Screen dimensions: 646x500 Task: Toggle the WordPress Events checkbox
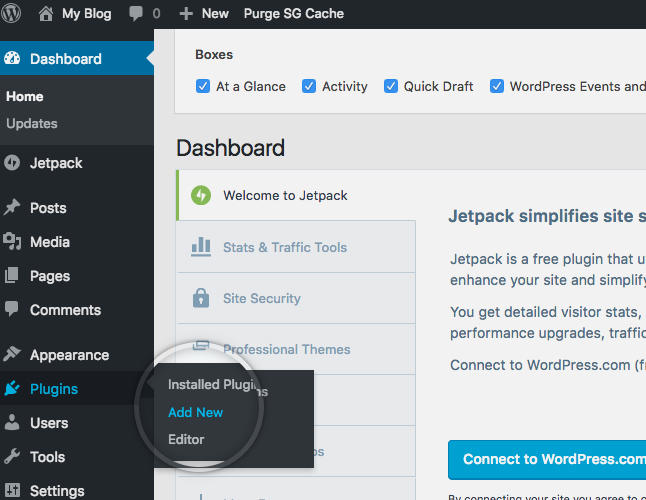pos(497,86)
